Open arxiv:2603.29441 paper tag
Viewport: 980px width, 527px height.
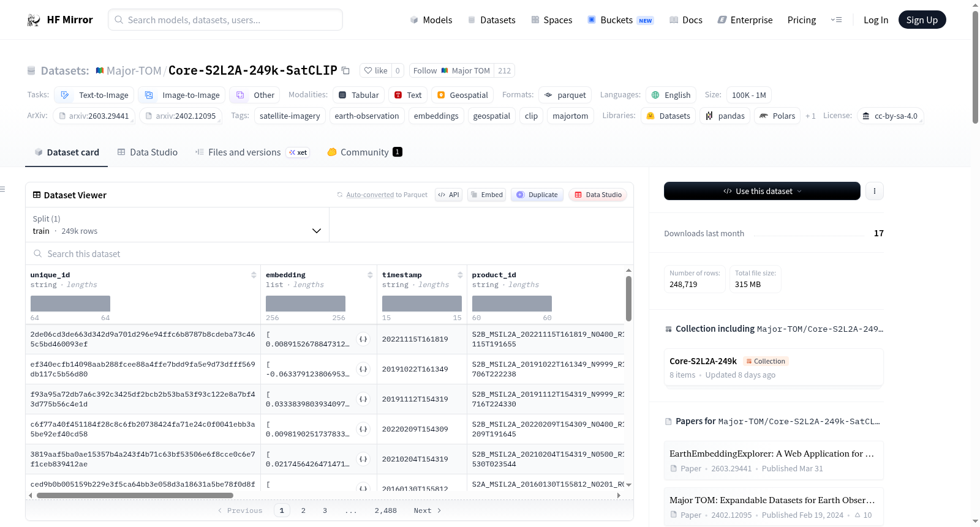point(94,116)
